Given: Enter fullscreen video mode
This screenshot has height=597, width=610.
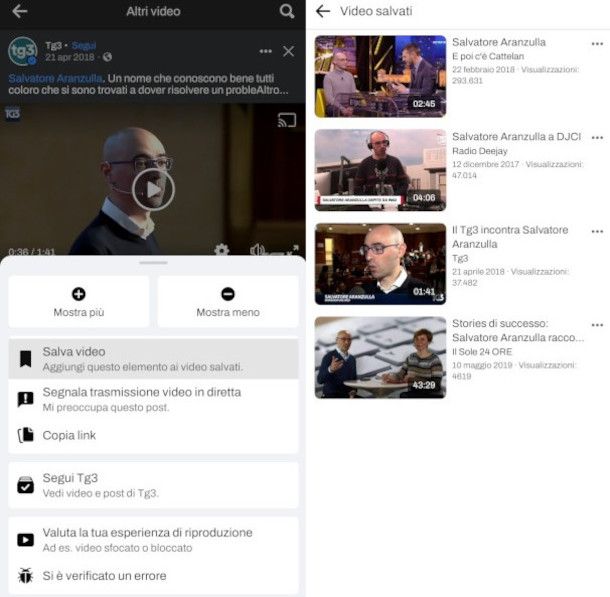Looking at the screenshot, I should coord(293,250).
